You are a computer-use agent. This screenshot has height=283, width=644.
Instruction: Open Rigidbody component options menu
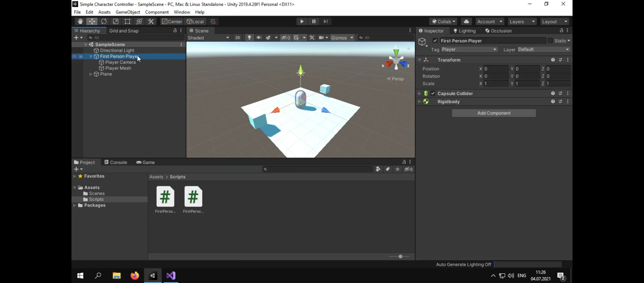(568, 101)
